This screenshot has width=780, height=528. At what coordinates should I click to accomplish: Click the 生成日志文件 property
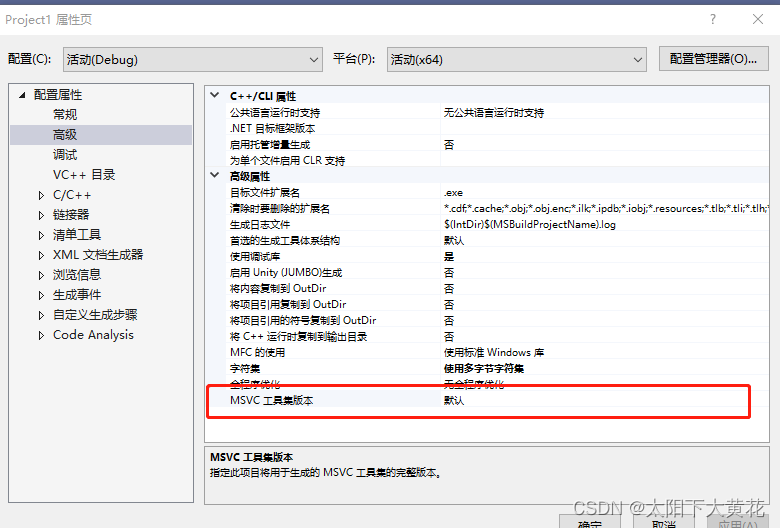pyautogui.click(x=260, y=224)
